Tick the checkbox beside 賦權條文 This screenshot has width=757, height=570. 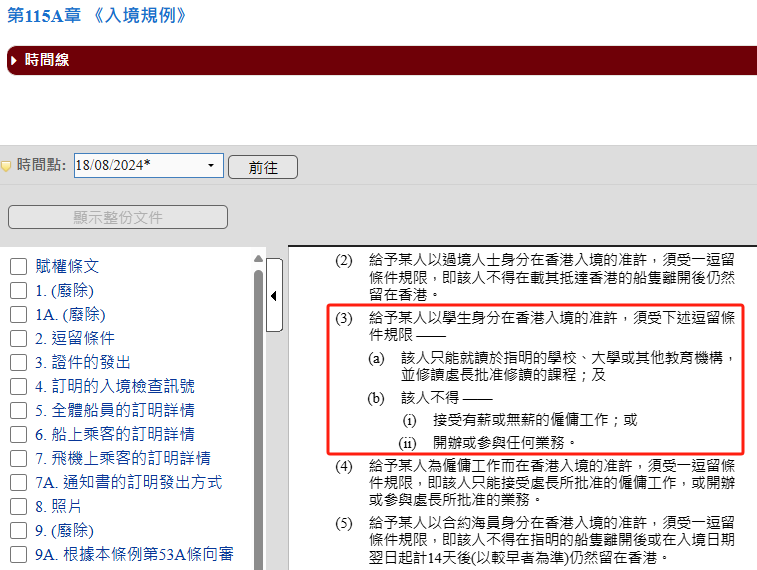point(18,266)
